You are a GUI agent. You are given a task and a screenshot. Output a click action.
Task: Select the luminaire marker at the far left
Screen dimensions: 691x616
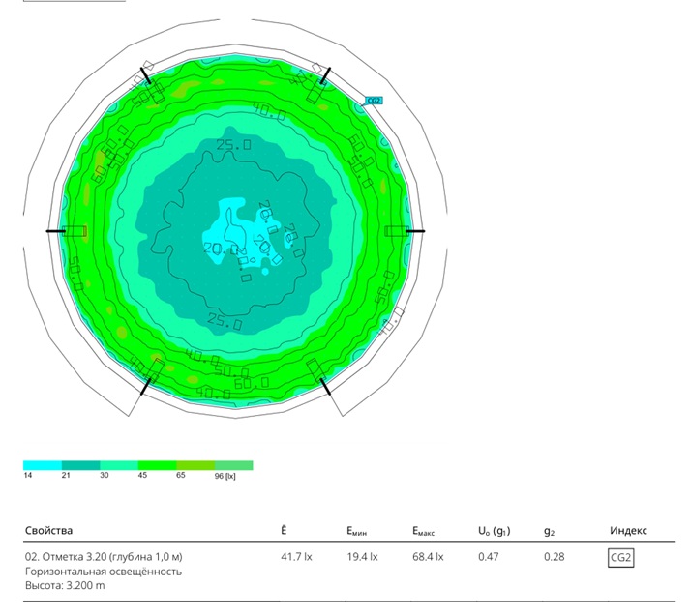pos(73,231)
